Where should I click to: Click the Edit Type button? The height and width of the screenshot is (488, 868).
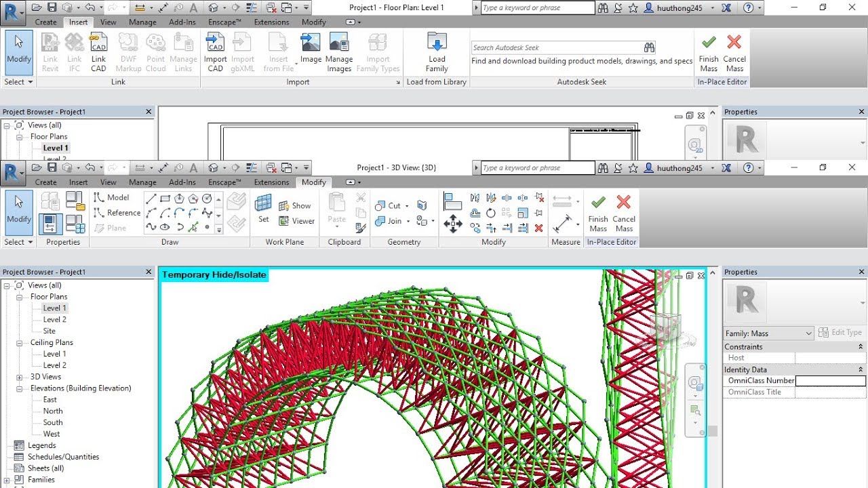(840, 333)
